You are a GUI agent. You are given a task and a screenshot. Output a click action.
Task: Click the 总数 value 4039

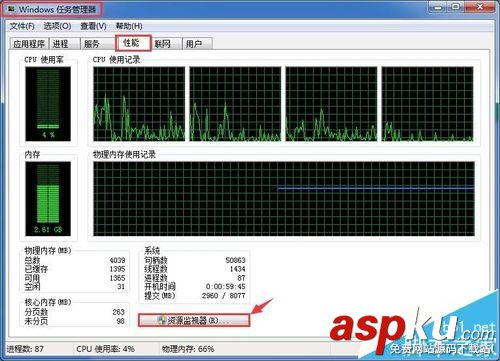click(x=117, y=260)
